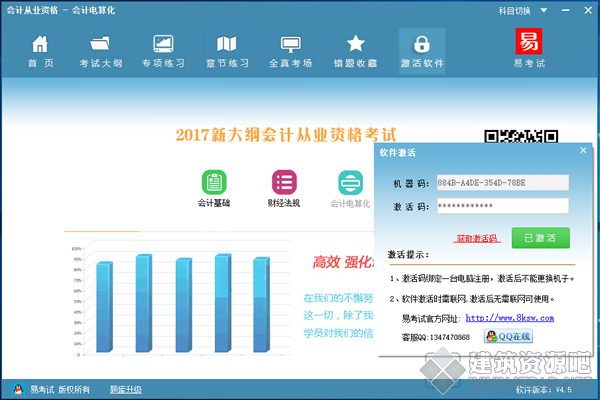
Task: Close the 软件激活 dialog
Action: click(583, 150)
